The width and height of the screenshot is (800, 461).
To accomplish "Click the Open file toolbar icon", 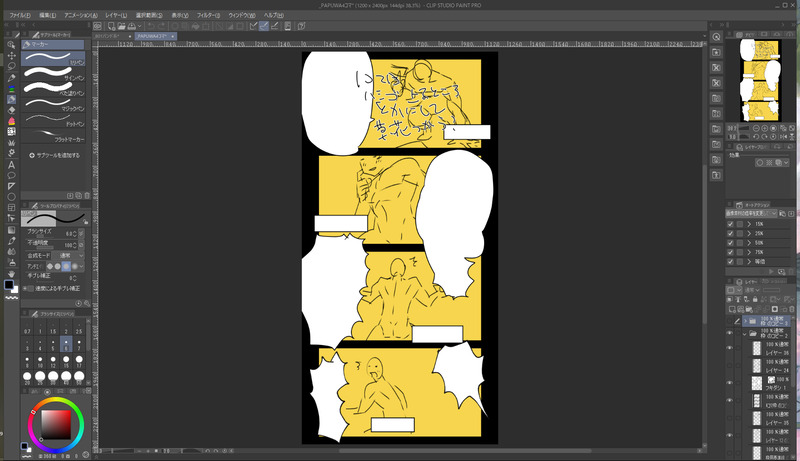I will click(x=121, y=26).
